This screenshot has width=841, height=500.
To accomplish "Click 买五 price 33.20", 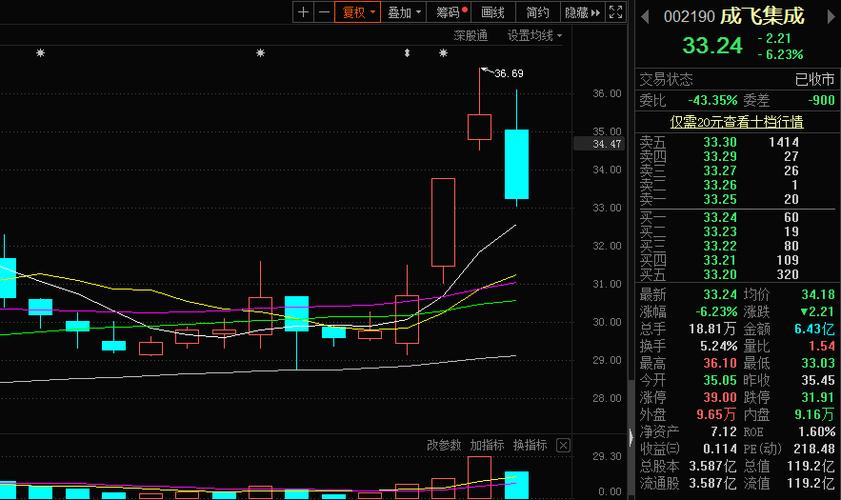I will (720, 274).
